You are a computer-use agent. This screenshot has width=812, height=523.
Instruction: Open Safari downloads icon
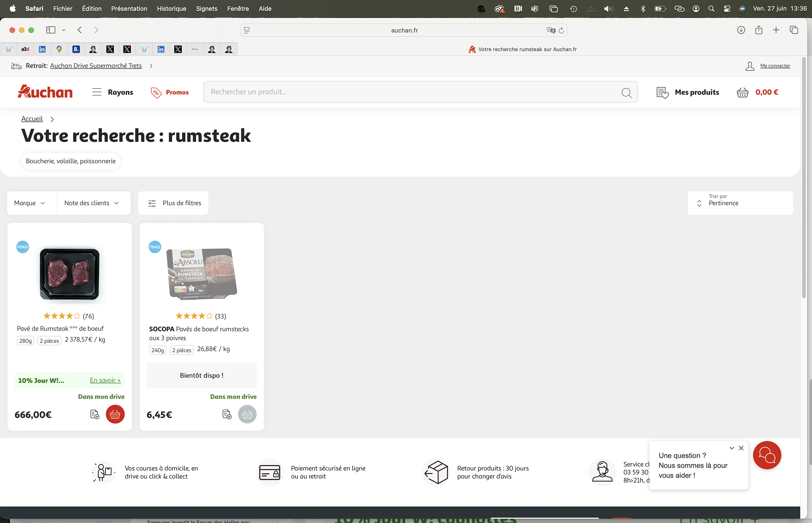click(x=741, y=30)
